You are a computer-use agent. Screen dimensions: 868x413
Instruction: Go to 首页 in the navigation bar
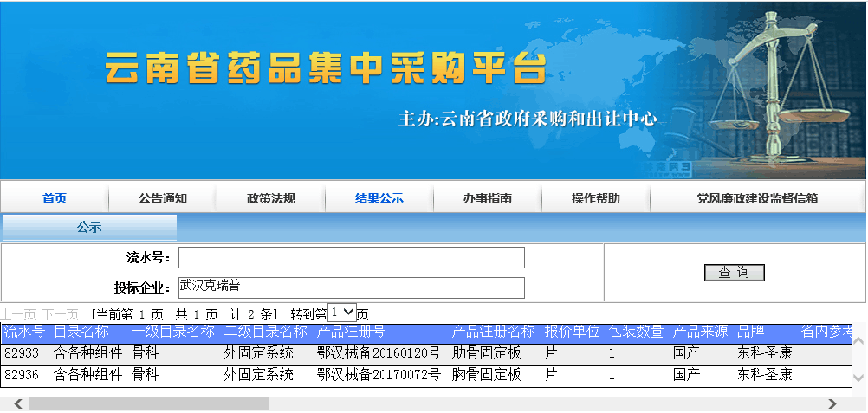click(55, 198)
